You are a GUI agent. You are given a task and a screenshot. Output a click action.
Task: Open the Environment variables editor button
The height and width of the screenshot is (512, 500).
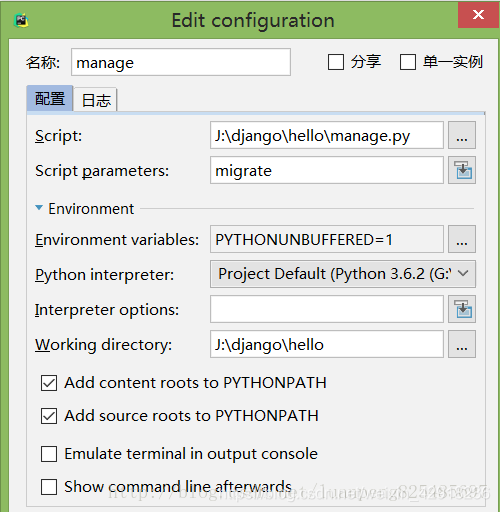(x=462, y=239)
